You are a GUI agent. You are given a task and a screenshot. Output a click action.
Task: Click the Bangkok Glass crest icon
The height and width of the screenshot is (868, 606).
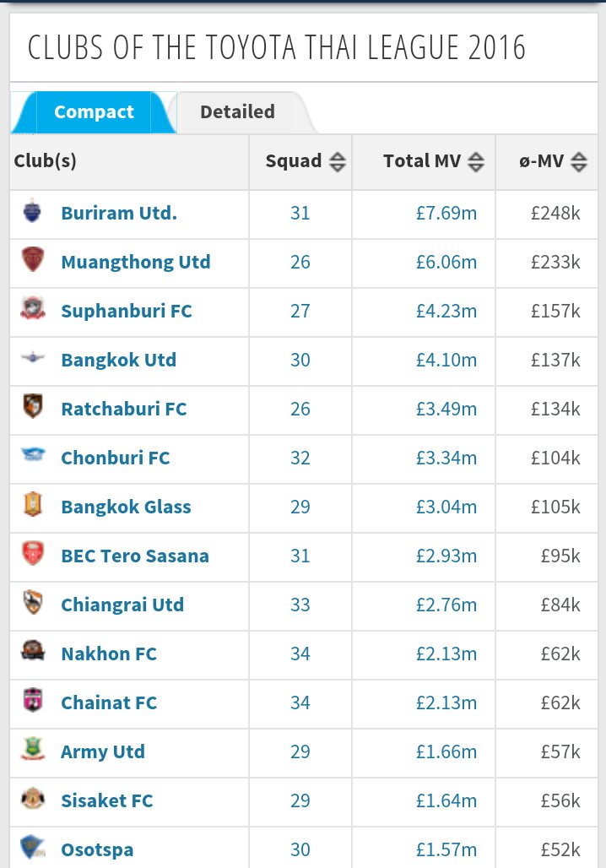click(33, 504)
